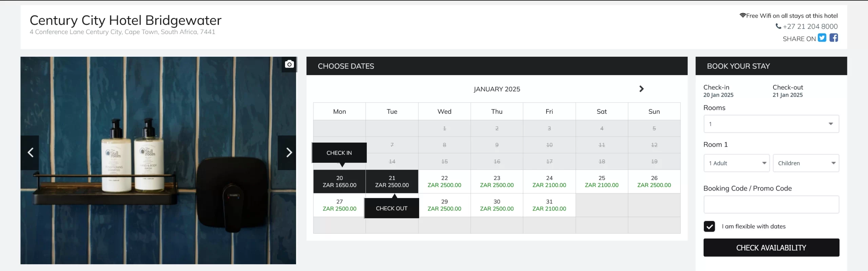The image size is (868, 271).
Task: Select the checked-in date 20 January
Action: 339,182
